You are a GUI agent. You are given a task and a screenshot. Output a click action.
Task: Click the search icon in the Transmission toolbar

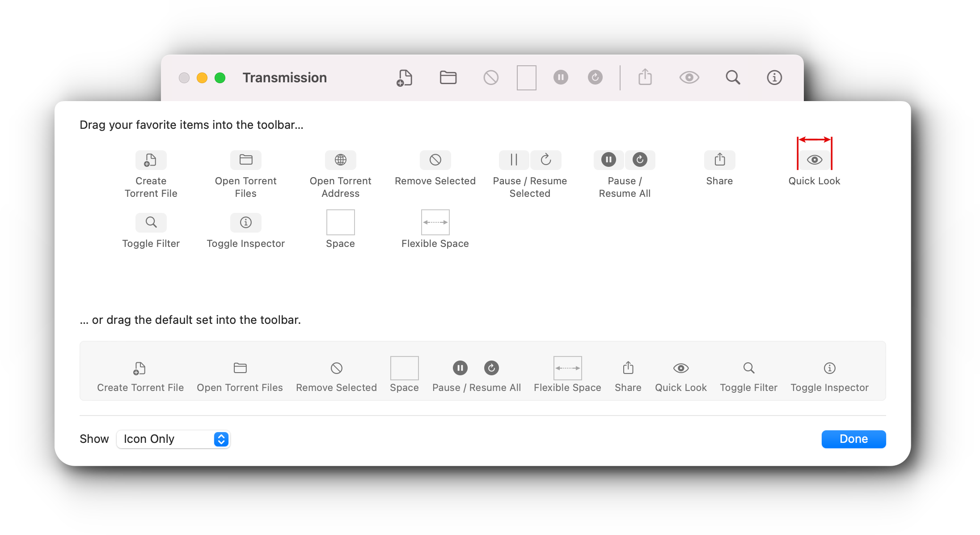[733, 77]
